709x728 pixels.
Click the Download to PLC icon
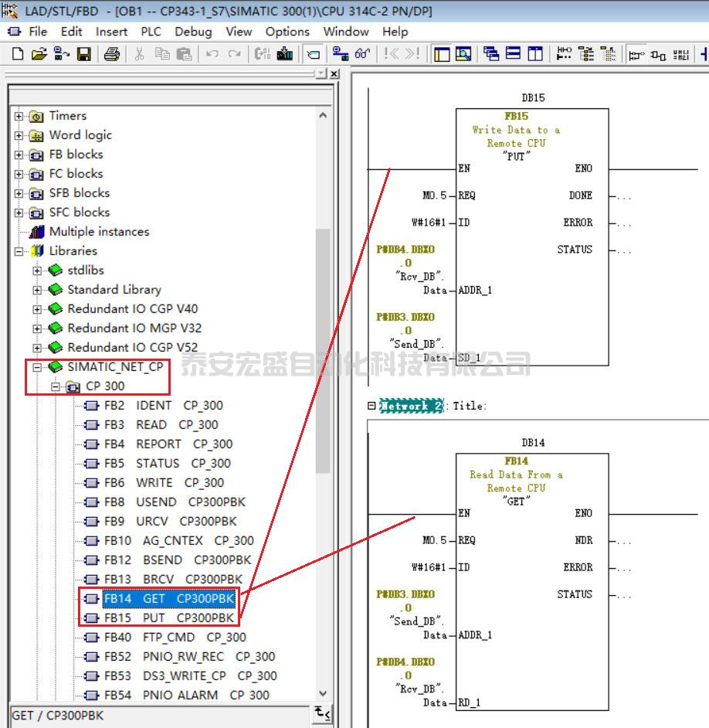(x=285, y=54)
